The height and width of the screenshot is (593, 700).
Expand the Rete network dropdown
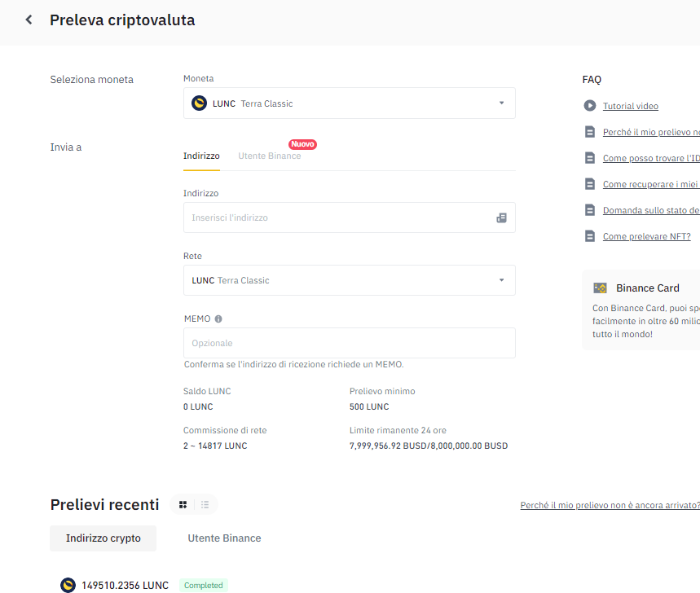[x=501, y=280]
